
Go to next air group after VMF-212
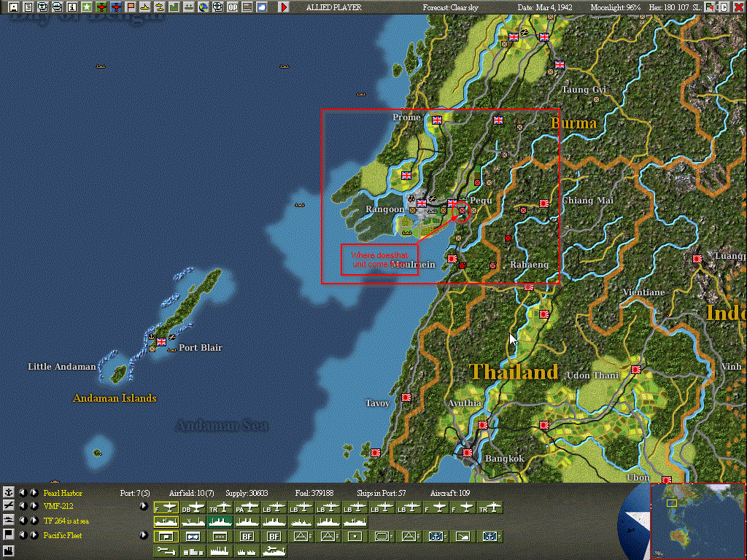pyautogui.click(x=34, y=506)
